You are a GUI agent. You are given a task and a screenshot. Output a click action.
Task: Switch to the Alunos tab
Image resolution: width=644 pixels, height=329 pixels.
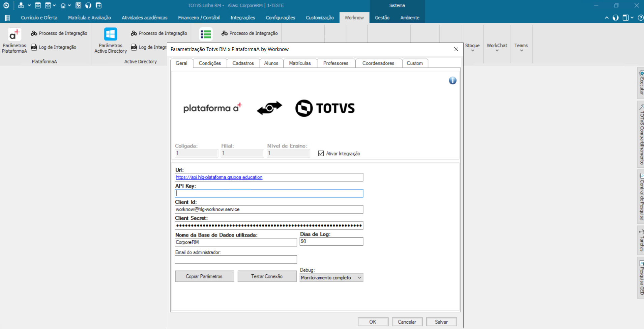pos(271,63)
